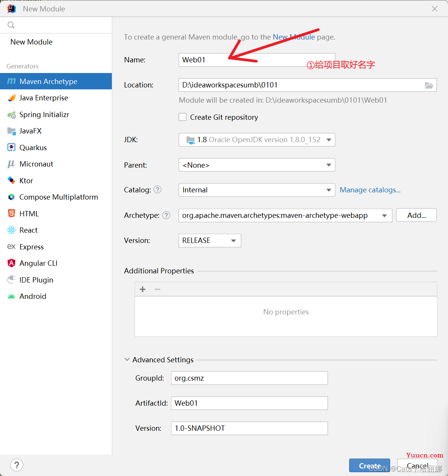Select the Micronaut generator label
Image resolution: width=448 pixels, height=476 pixels.
coord(36,164)
